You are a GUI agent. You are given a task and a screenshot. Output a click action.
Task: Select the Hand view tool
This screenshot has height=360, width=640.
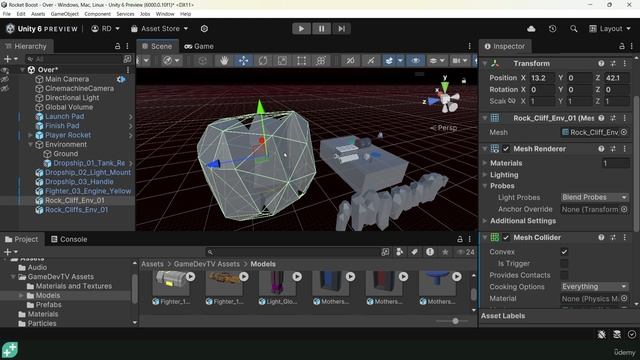click(x=224, y=61)
